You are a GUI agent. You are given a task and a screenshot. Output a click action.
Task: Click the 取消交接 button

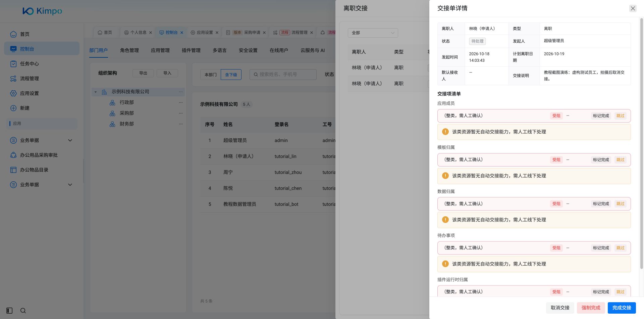[x=560, y=308]
